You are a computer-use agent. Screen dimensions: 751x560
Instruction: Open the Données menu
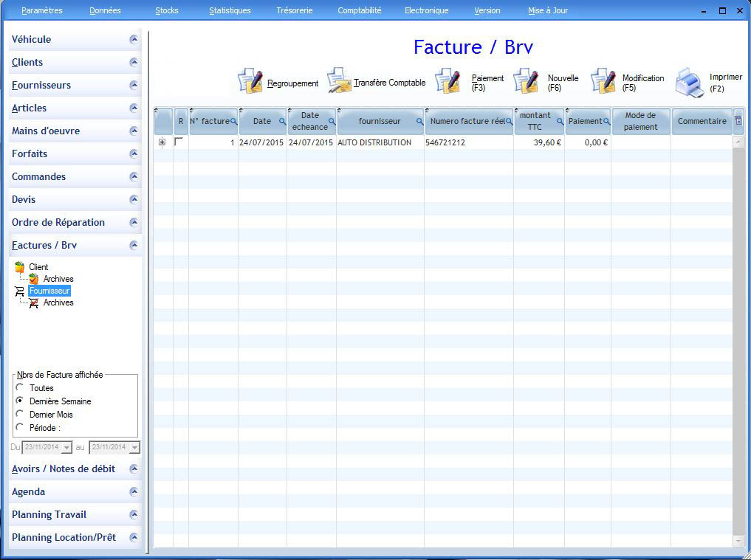pyautogui.click(x=105, y=10)
